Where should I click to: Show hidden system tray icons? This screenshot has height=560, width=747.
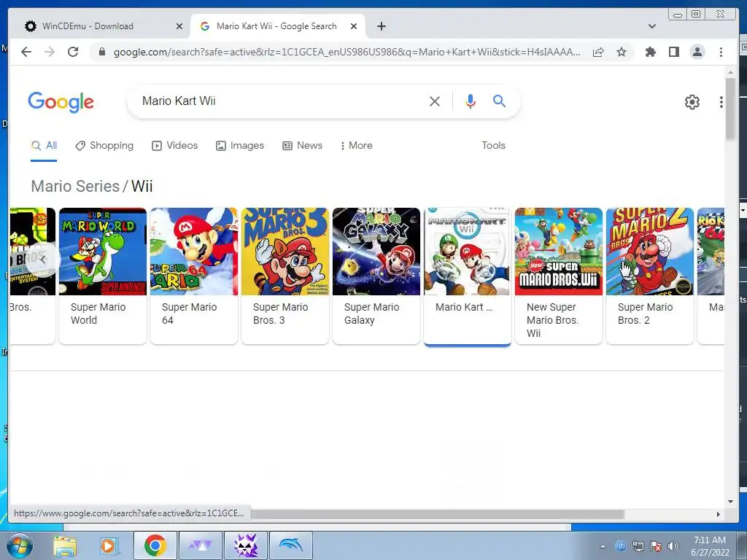603,546
